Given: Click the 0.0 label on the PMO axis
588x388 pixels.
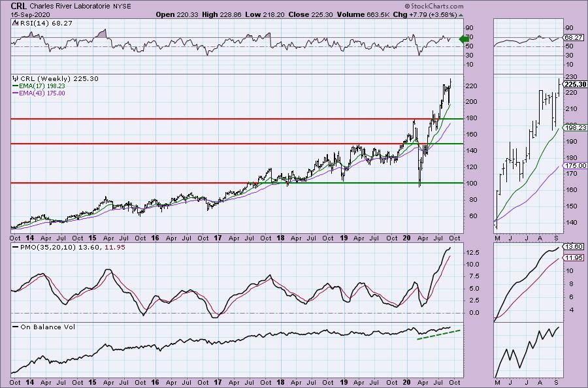Looking at the screenshot, I should [x=473, y=313].
